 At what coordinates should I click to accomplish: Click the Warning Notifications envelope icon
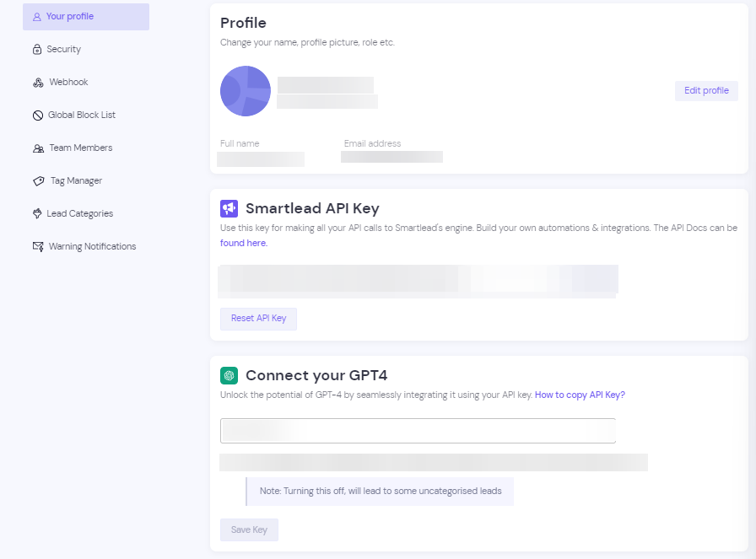pyautogui.click(x=38, y=246)
